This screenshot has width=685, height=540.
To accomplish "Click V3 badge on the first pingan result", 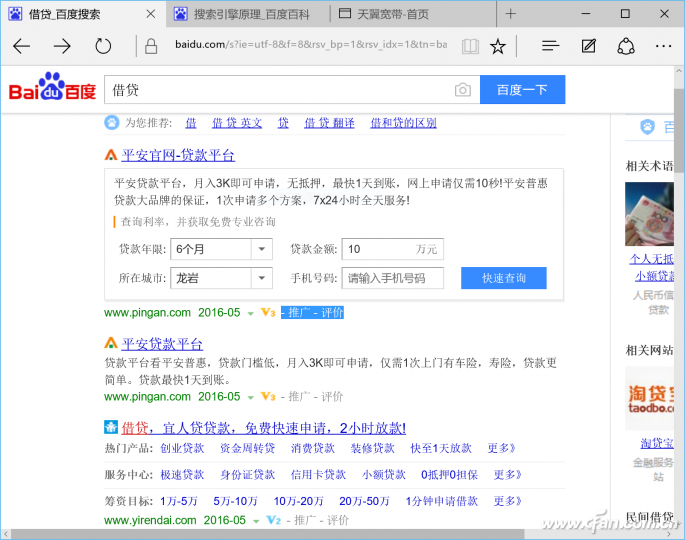I will click(x=268, y=312).
